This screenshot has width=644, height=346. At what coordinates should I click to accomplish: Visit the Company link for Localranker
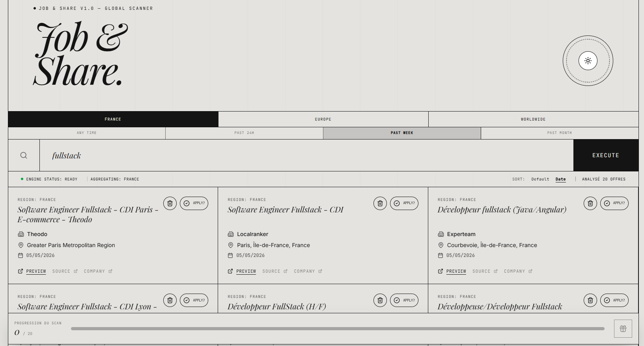tap(308, 271)
